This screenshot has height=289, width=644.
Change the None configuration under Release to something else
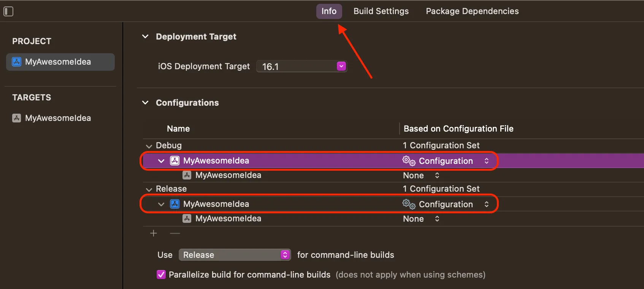421,219
